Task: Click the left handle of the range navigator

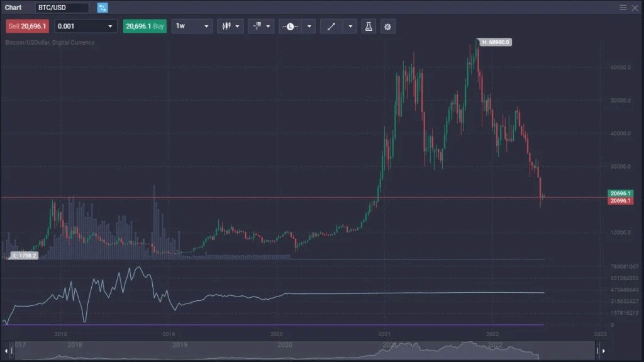Action: tap(12, 351)
